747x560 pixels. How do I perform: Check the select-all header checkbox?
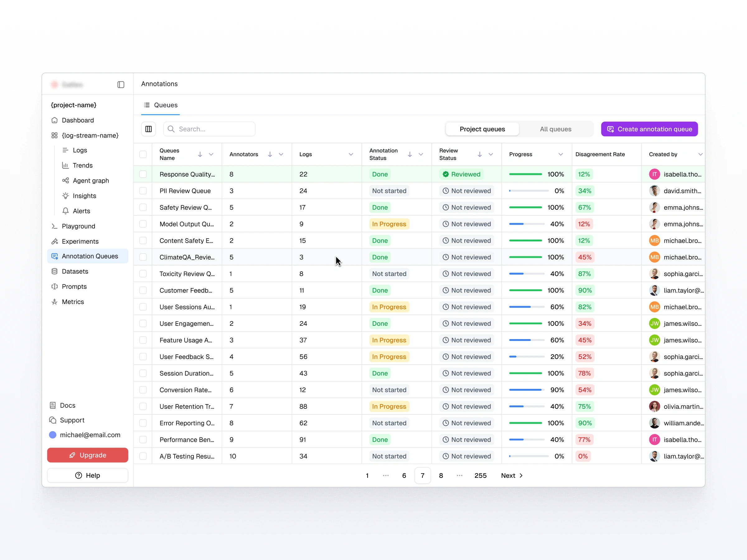tap(143, 154)
